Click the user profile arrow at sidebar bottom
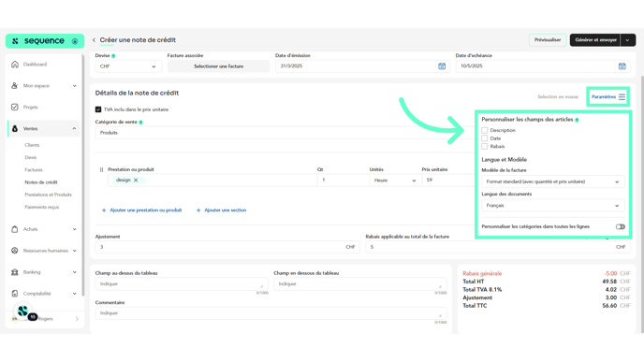This screenshot has height=362, width=644. (77, 318)
